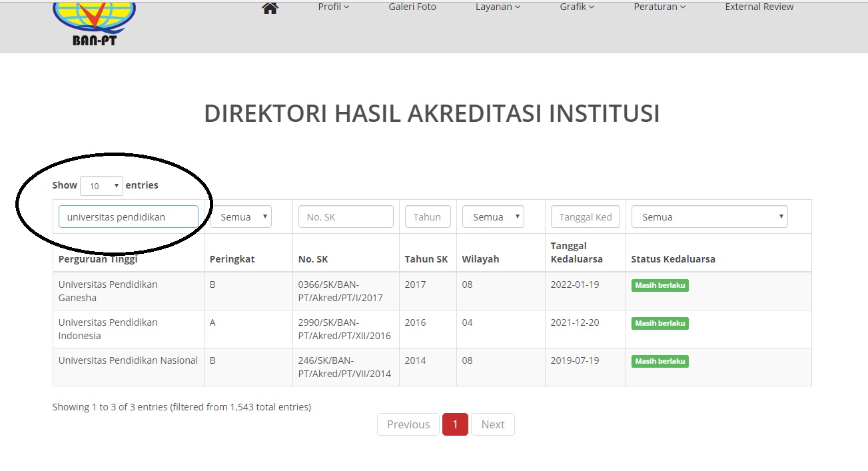Open the Layanan dropdown menu
The height and width of the screenshot is (471, 868).
(497, 7)
